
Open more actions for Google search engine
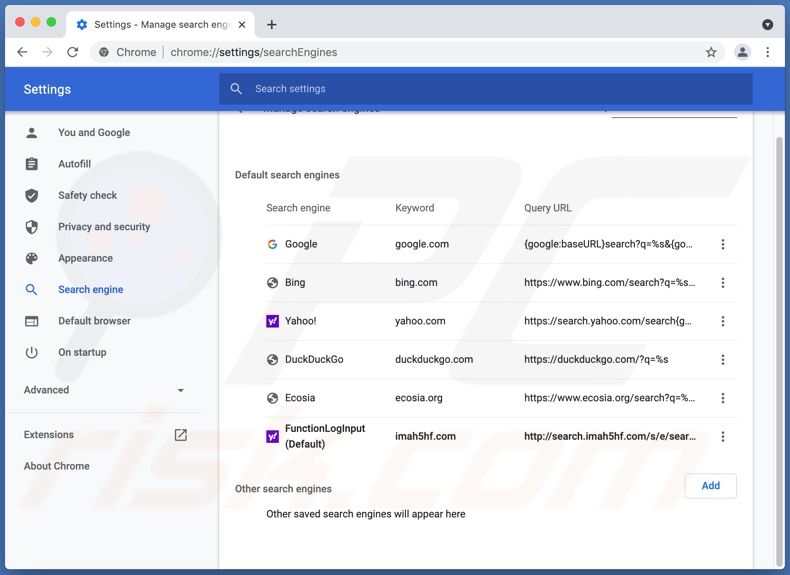(723, 244)
